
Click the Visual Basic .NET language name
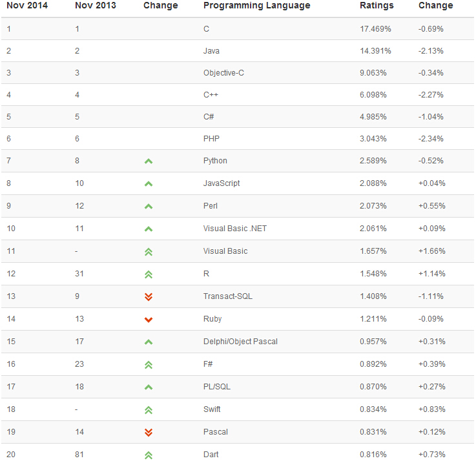234,229
